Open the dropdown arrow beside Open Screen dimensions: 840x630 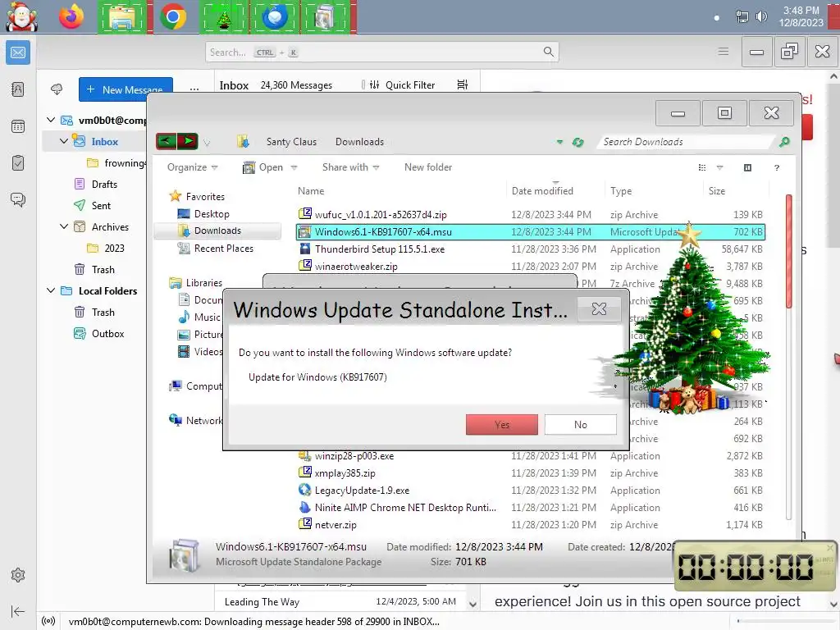click(294, 167)
